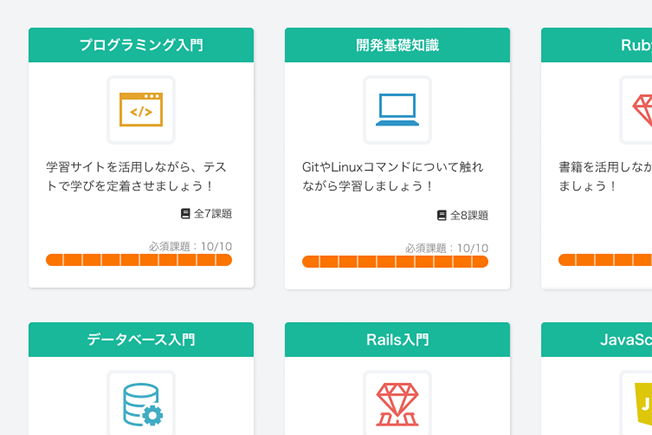
Task: Click the 全8課題 label
Action: (469, 215)
